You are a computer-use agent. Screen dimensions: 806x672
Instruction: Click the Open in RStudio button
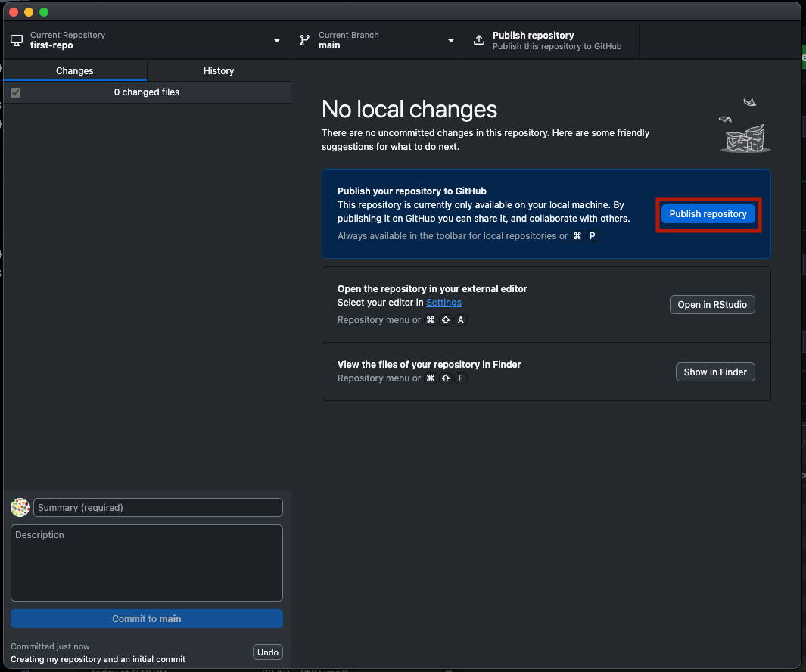[x=712, y=304]
